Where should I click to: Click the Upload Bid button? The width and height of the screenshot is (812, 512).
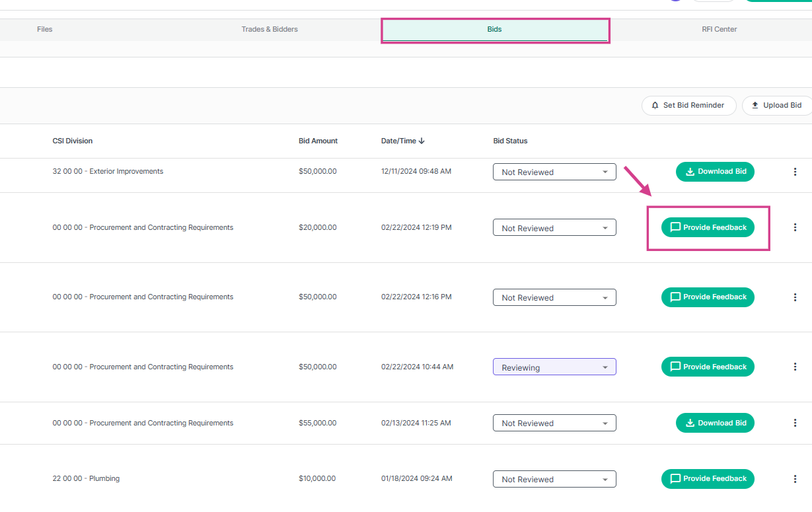777,106
